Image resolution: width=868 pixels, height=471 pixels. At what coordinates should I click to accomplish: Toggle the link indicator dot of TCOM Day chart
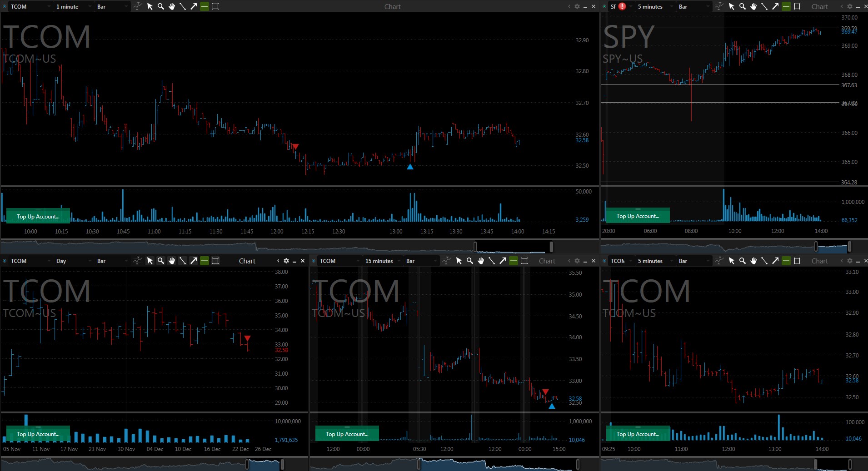click(x=5, y=261)
